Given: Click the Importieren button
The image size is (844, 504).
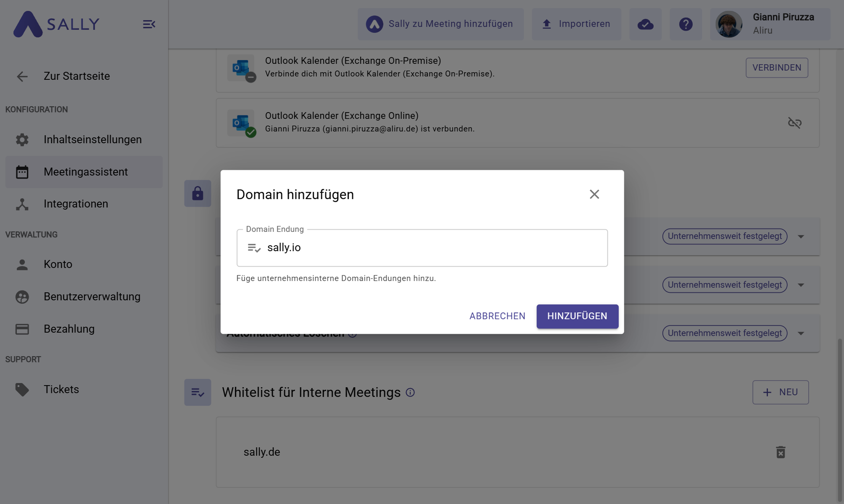Looking at the screenshot, I should [x=576, y=24].
